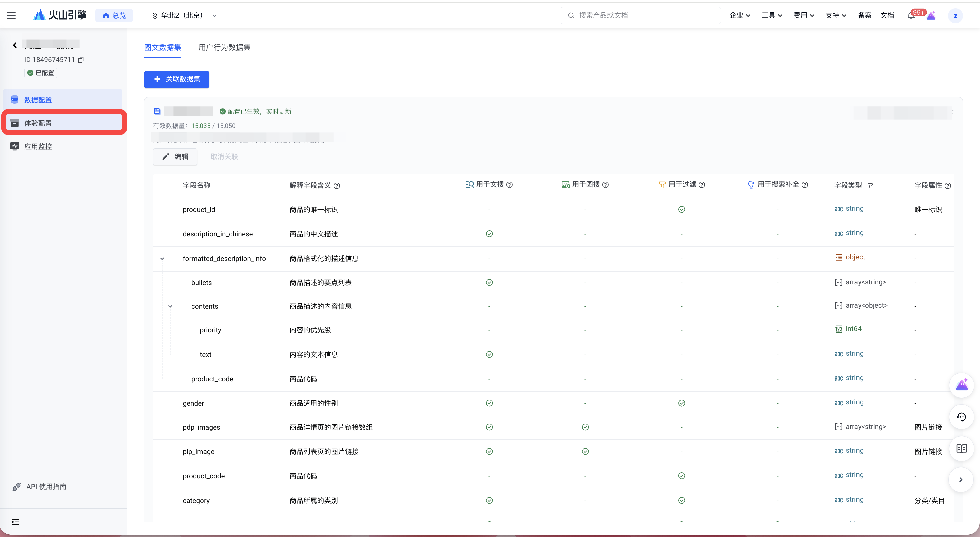Click filter checkmark in product_id row
Screen dimensions: 980x537
point(681,209)
